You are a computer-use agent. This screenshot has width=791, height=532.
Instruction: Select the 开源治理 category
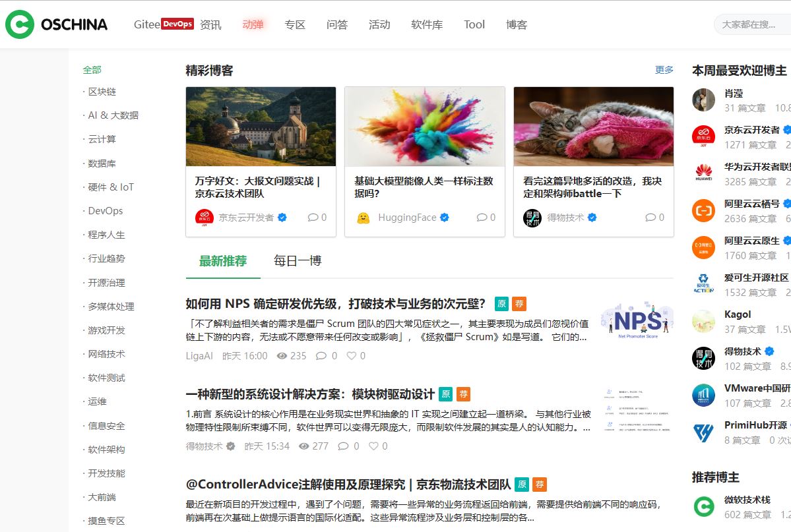point(106,282)
